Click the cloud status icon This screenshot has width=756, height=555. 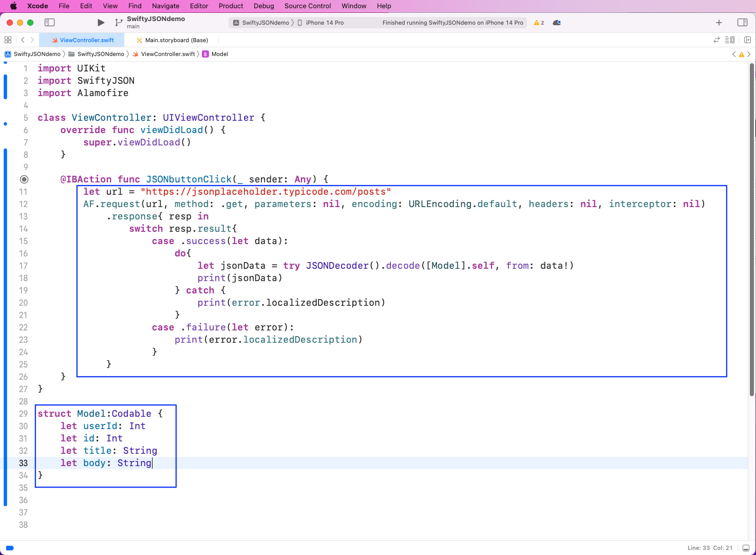pos(557,23)
